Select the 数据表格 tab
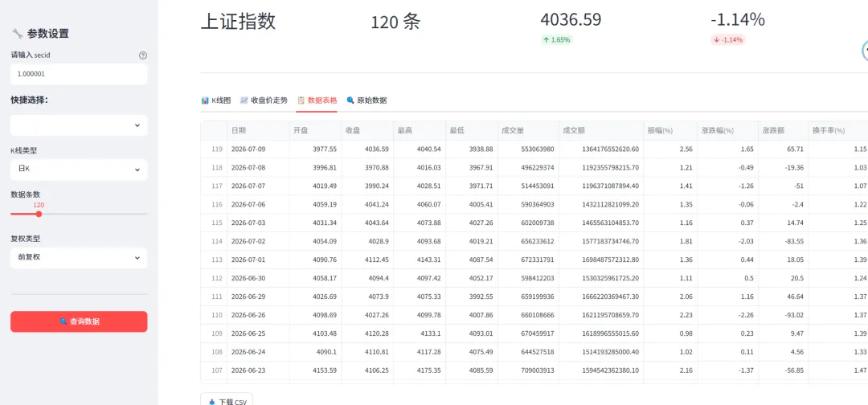Image resolution: width=868 pixels, height=405 pixels. [317, 100]
